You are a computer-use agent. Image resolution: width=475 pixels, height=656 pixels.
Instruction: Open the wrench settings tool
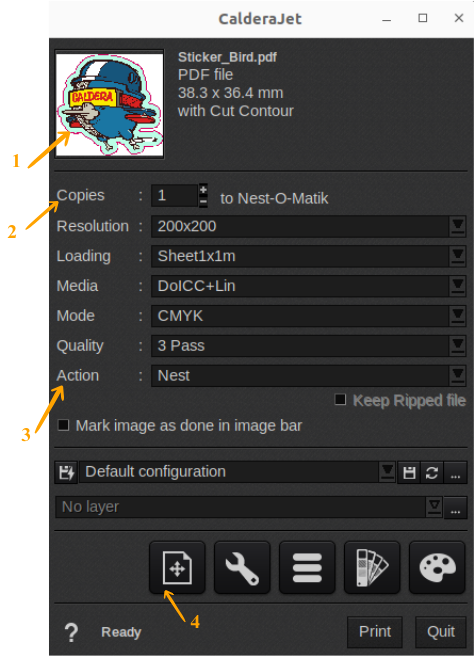[242, 567]
